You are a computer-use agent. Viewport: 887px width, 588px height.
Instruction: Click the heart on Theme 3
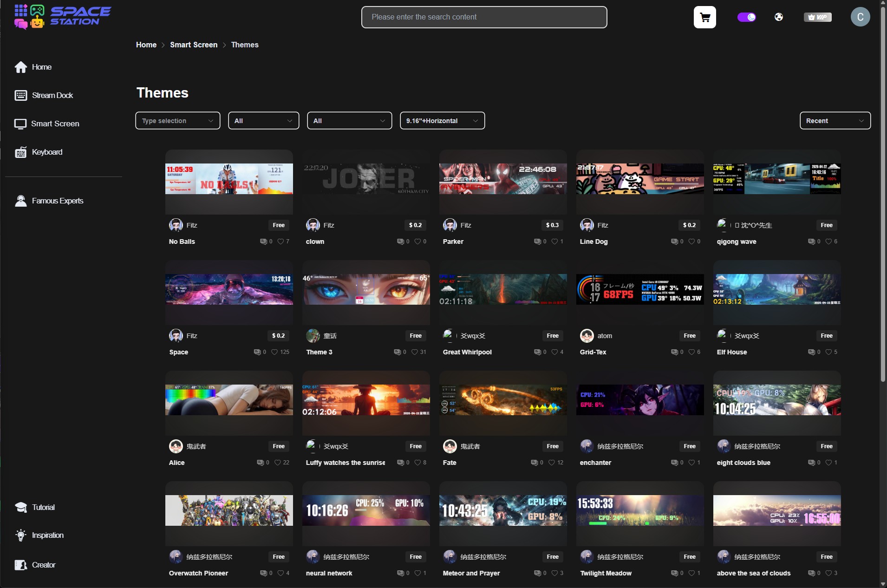[x=414, y=352]
